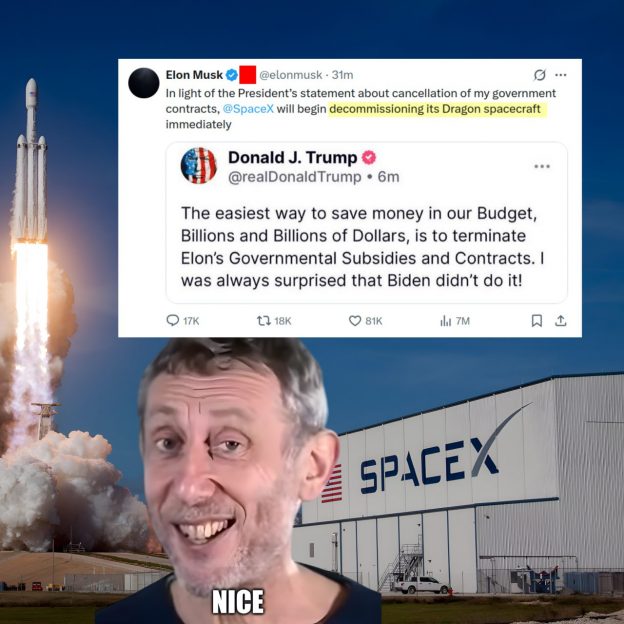Click Donald J. Trump's pink verified badge
Screen dimensions: 624x624
(369, 158)
